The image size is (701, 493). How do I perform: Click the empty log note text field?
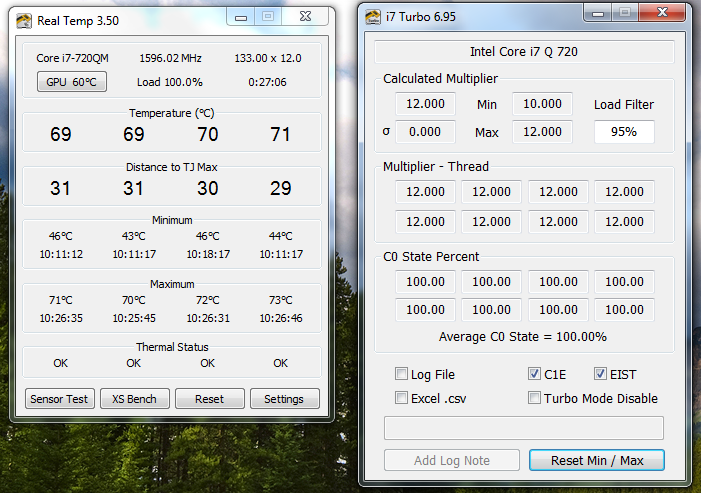click(x=524, y=428)
